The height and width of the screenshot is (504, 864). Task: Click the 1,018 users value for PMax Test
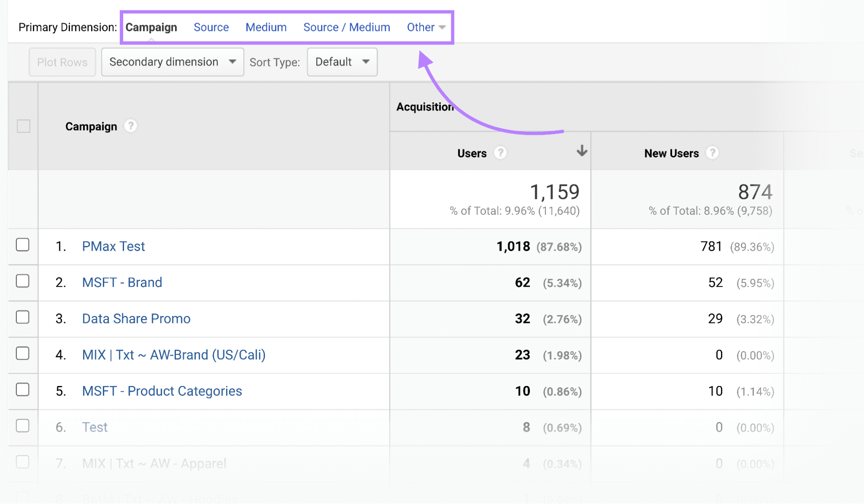pyautogui.click(x=513, y=246)
